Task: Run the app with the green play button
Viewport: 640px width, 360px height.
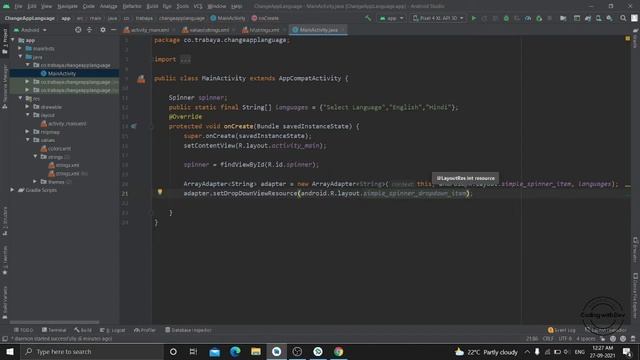Action: [x=473, y=18]
